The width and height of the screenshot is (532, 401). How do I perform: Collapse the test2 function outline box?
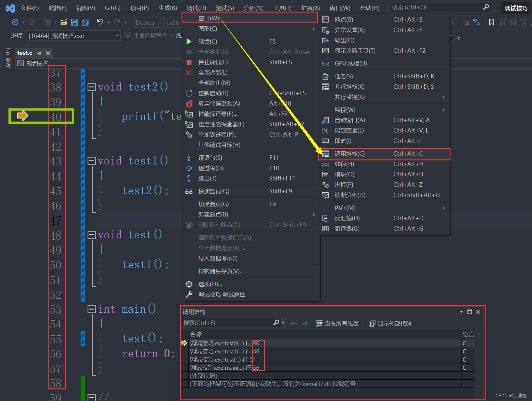[x=92, y=87]
